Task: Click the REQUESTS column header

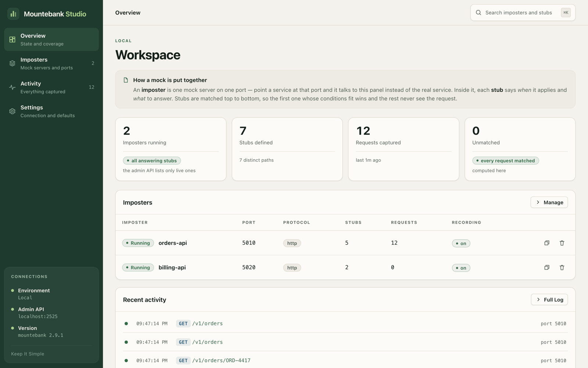Action: [404, 223]
